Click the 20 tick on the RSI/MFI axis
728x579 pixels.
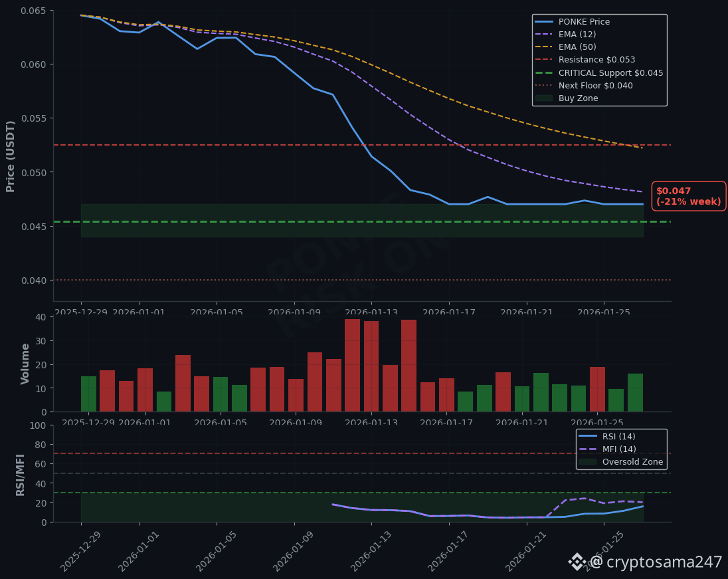41,503
